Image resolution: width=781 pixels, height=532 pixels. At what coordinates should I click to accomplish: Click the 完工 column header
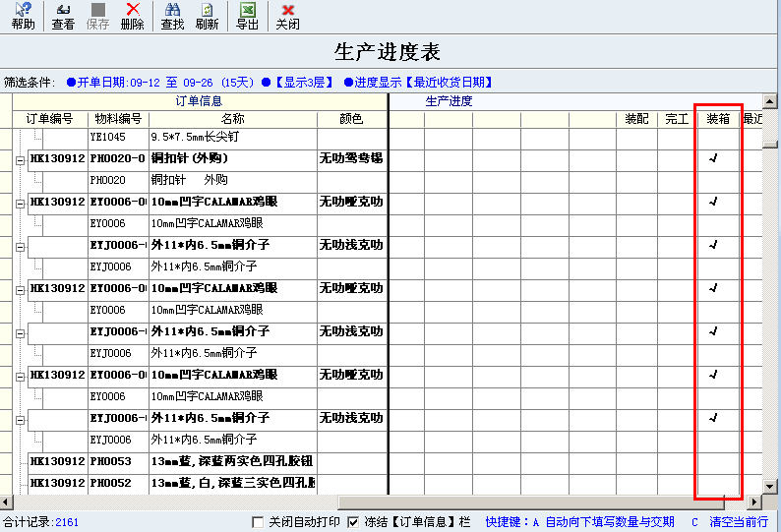[x=677, y=119]
